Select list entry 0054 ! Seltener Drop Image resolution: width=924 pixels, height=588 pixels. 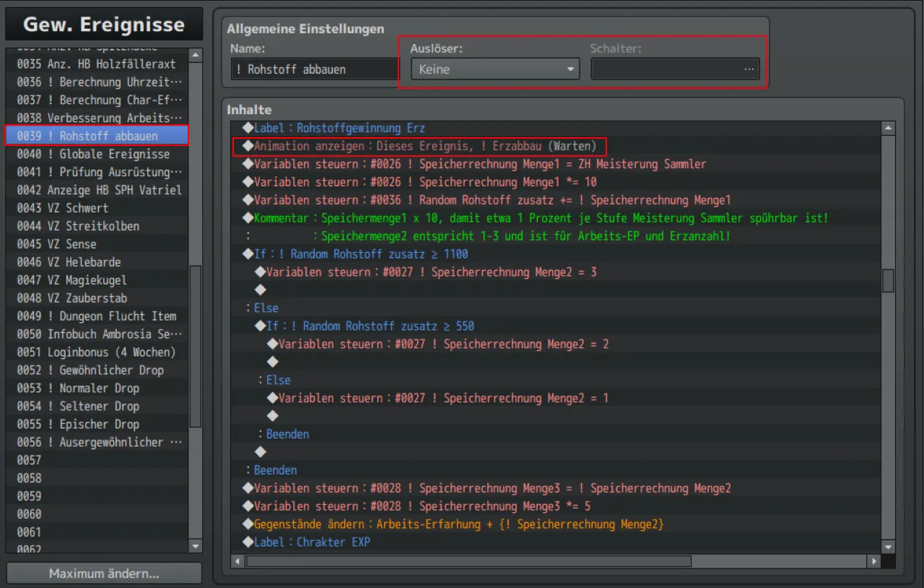click(97, 407)
